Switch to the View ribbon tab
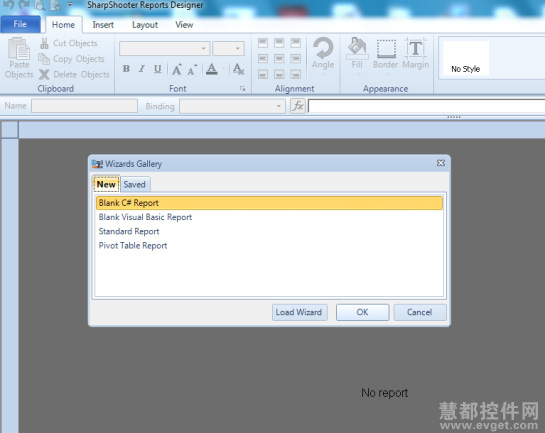545x433 pixels. pos(184,25)
